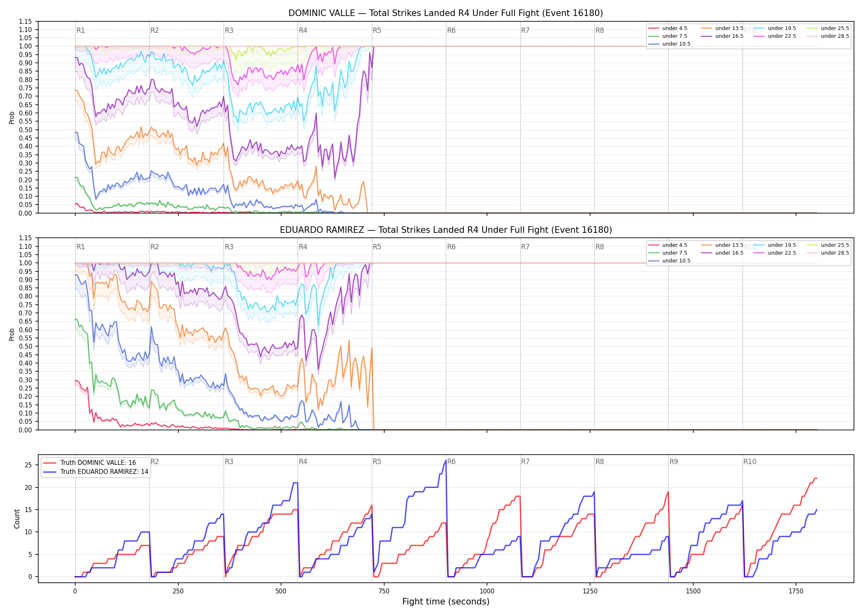Screen dimensions: 863x616
Task: Click R7 round marker in Eduardo Ramirez chart
Action: (525, 247)
